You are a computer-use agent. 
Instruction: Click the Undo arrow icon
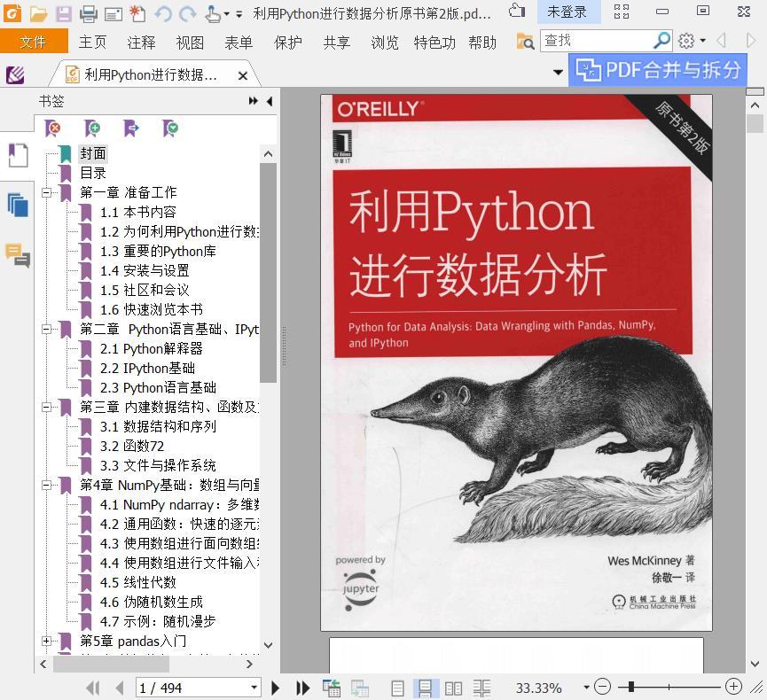point(163,13)
